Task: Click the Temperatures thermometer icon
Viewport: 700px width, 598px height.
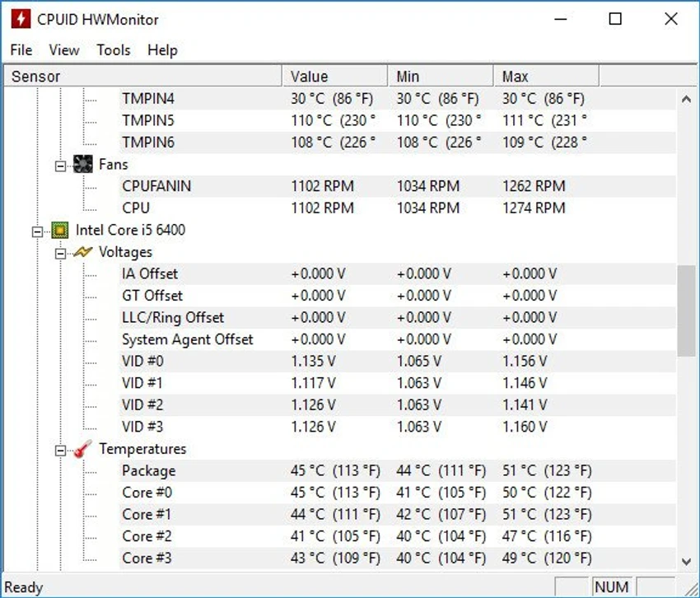Action: click(82, 449)
